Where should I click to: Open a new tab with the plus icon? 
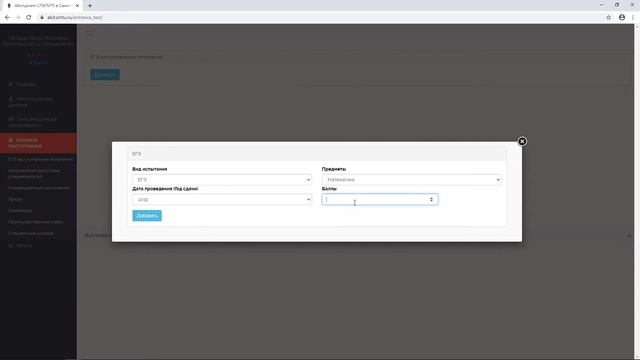[x=90, y=6]
